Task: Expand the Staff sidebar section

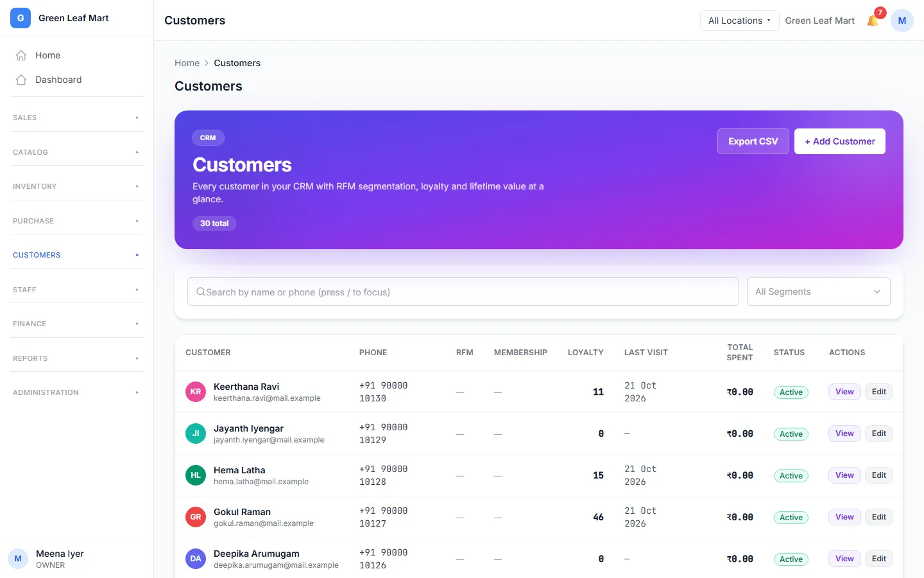Action: tap(76, 290)
